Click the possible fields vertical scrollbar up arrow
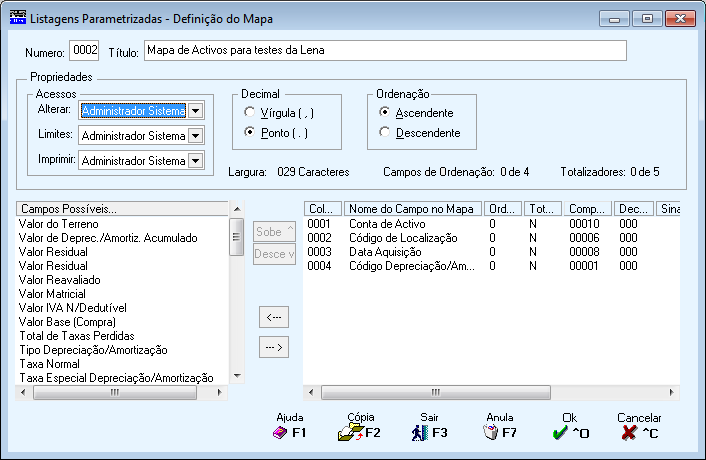Screen dimensions: 706x460 237,209
